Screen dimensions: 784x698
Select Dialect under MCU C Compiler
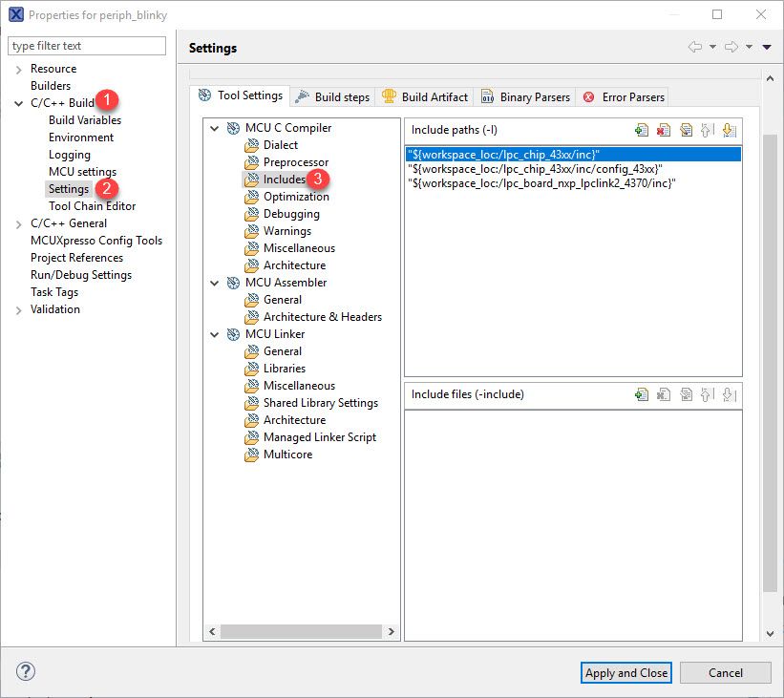pos(281,145)
